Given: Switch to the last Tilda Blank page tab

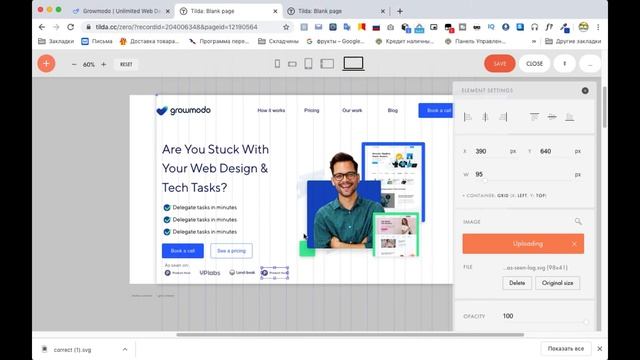Looking at the screenshot, I should pyautogui.click(x=336, y=11).
